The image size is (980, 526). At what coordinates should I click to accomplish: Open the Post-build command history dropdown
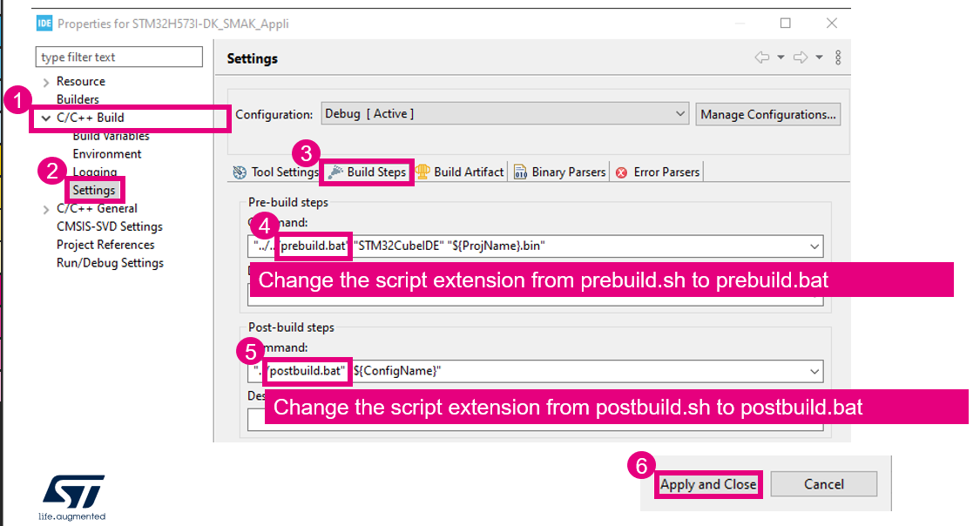[813, 370]
